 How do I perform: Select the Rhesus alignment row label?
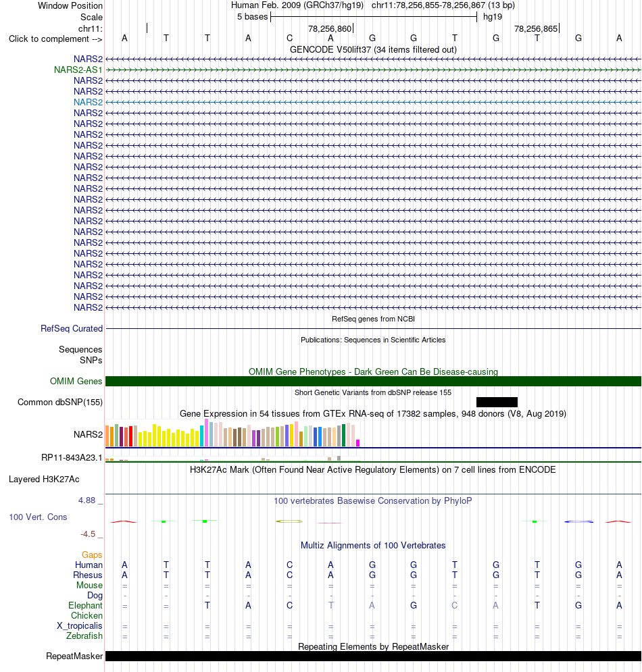click(87, 575)
